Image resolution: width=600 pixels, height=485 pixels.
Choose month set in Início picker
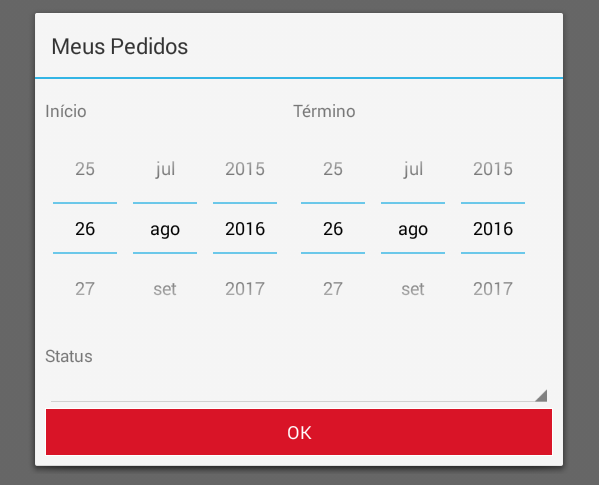click(165, 289)
